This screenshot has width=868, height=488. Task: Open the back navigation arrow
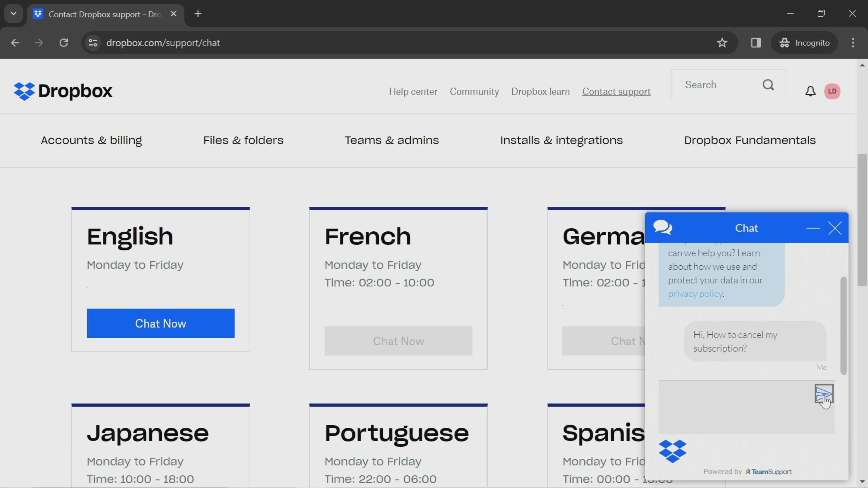15,42
